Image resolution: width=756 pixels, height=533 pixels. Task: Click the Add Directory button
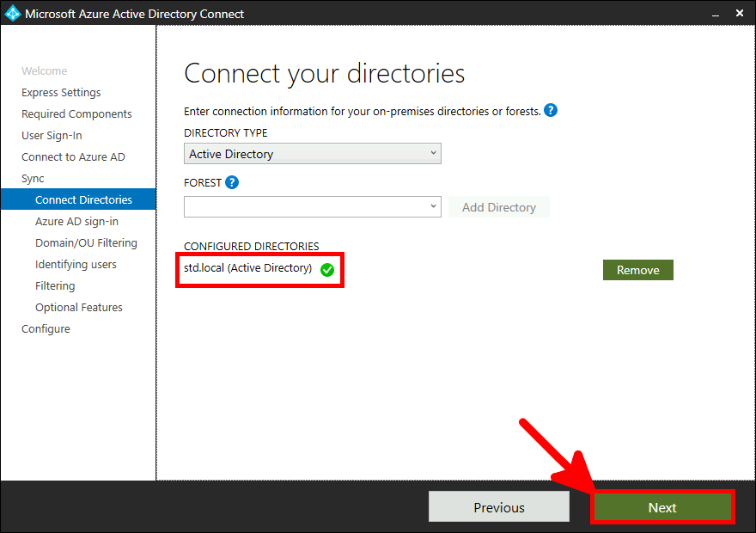pyautogui.click(x=498, y=206)
